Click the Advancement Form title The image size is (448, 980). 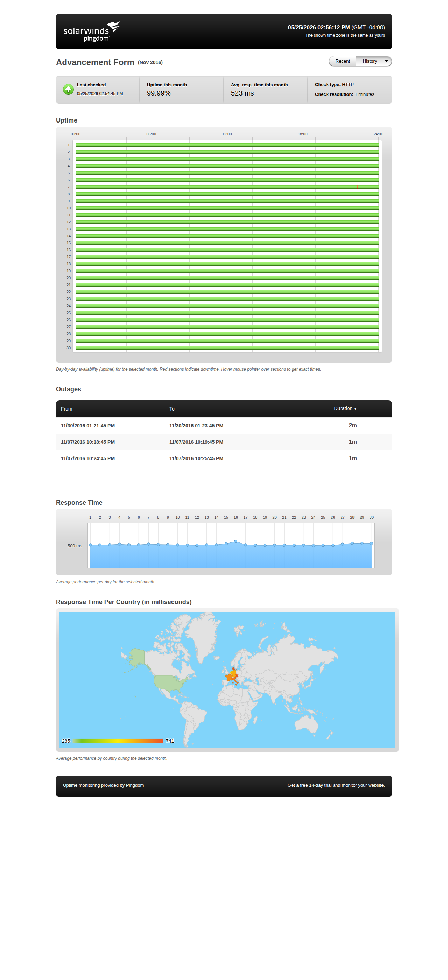(x=95, y=62)
